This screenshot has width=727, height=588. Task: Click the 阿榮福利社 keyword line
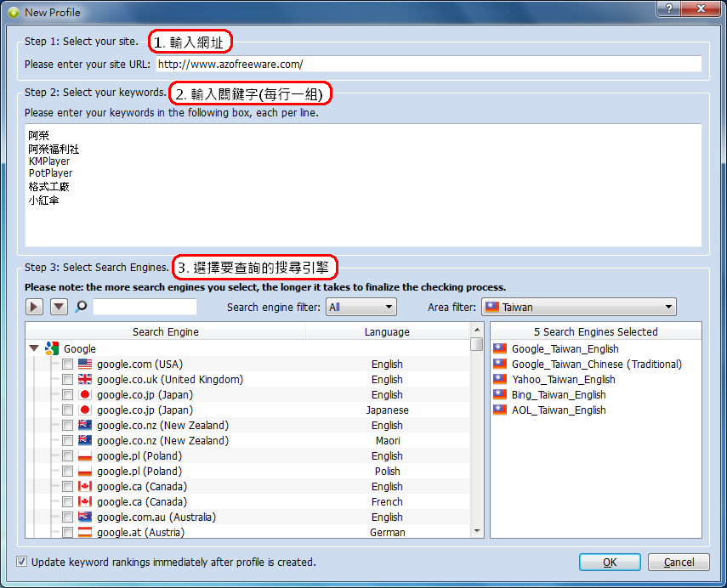(x=54, y=149)
